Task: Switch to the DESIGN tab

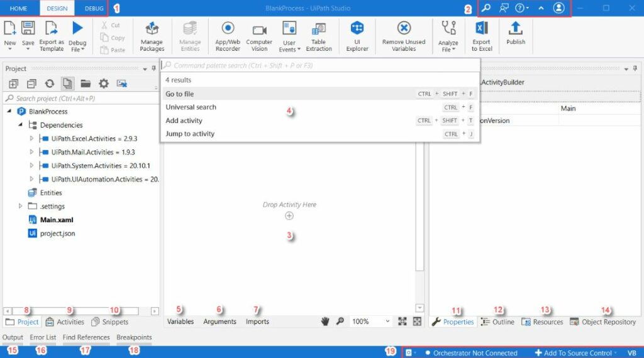Action: tap(57, 8)
